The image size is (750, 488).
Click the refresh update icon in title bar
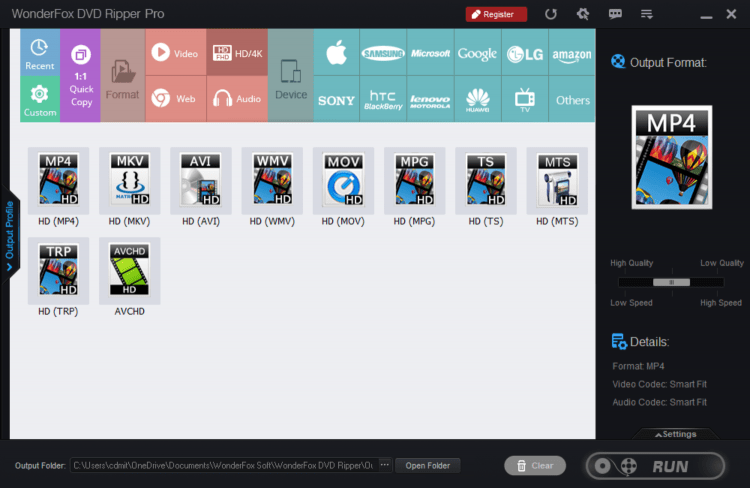pyautogui.click(x=551, y=14)
